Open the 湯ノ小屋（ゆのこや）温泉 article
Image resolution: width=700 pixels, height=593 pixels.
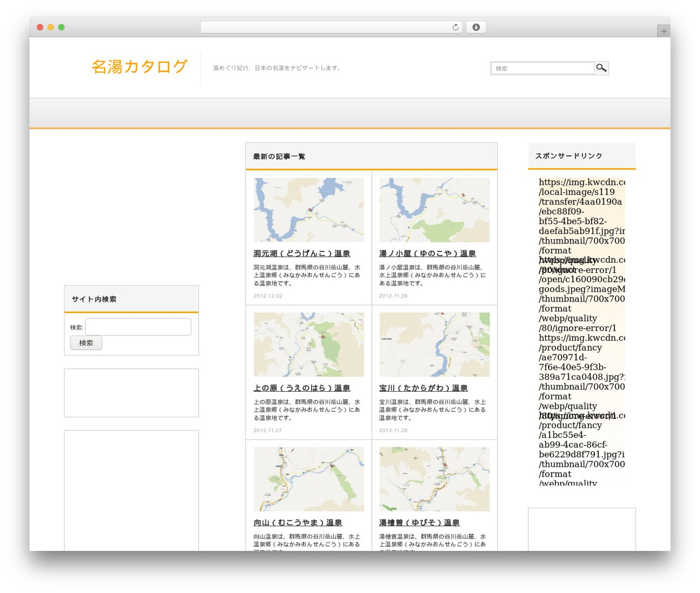pos(428,254)
